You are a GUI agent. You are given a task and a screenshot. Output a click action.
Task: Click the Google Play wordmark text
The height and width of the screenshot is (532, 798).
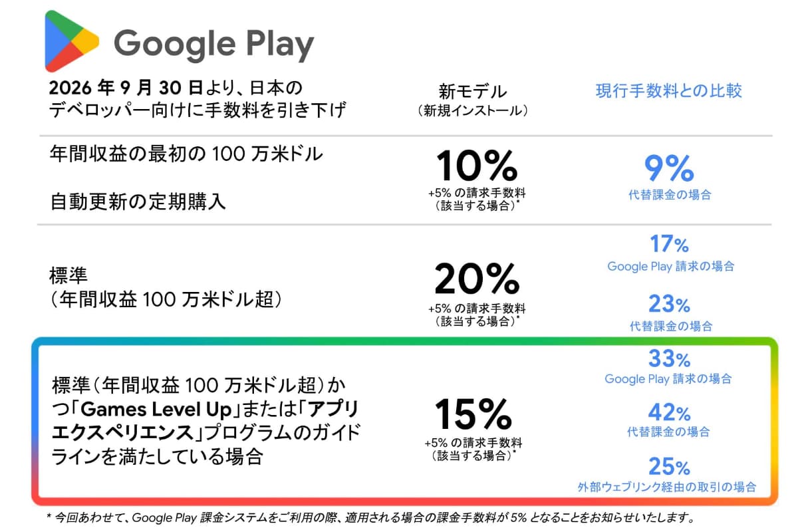pyautogui.click(x=213, y=45)
